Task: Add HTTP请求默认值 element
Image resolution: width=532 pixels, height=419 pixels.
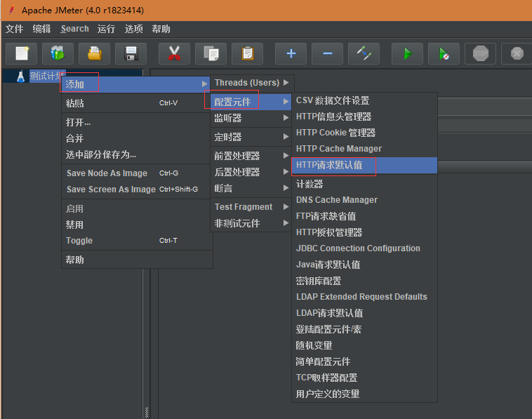Action: click(x=364, y=165)
